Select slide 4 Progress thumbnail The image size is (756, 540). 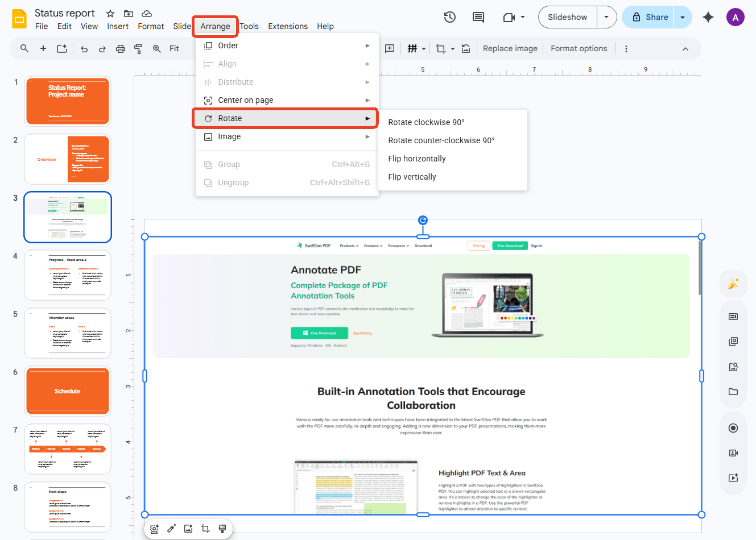(68, 275)
